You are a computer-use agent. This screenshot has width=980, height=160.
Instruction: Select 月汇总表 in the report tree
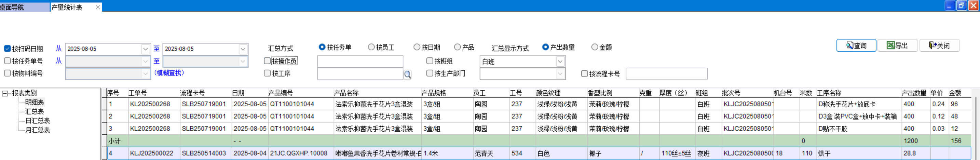pos(37,130)
